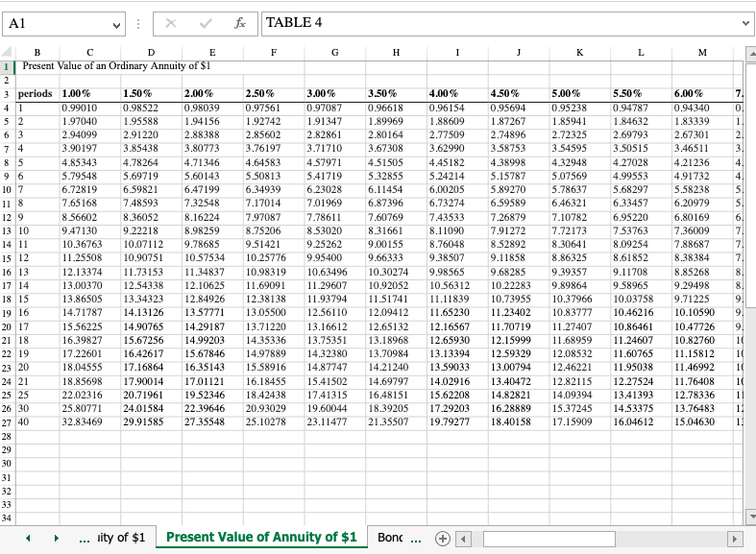Viewport: 756px width, 554px height.
Task: Go to the previous sheet tab with the left arrow
Action: 28,538
